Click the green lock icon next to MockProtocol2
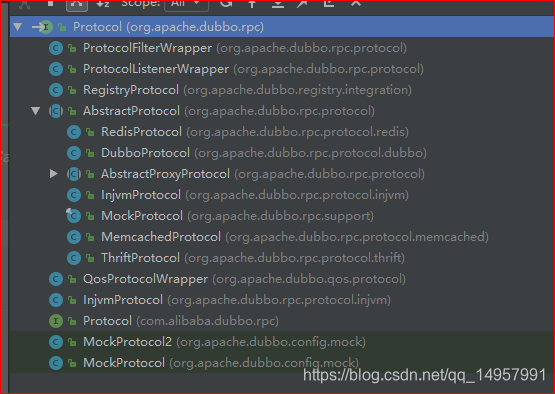555x394 pixels. pyautogui.click(x=72, y=342)
